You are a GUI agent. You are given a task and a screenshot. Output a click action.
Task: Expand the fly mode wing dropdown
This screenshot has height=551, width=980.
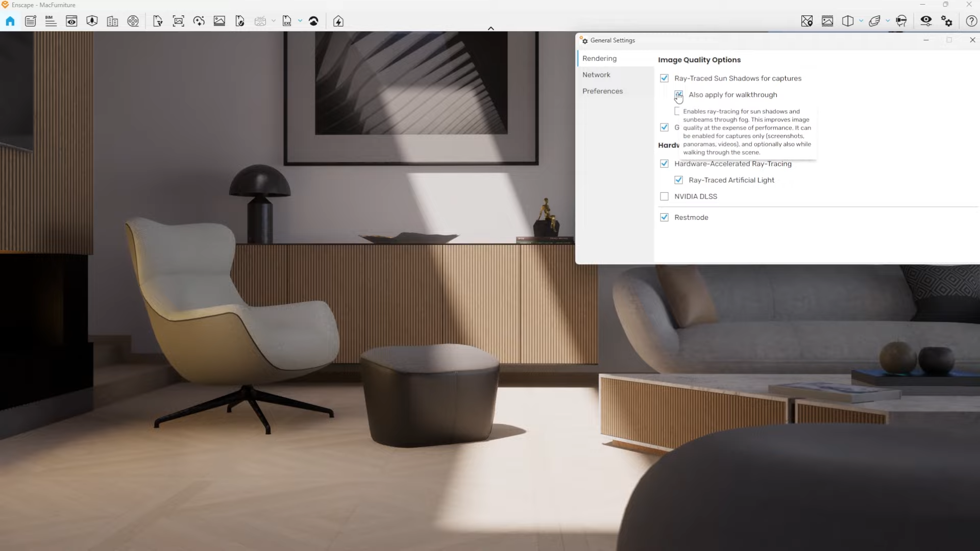tap(888, 21)
